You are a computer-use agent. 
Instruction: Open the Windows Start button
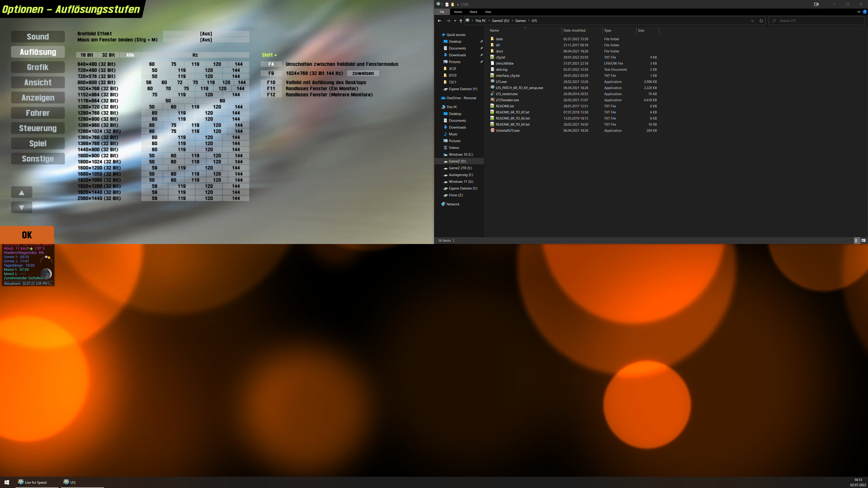point(7,482)
